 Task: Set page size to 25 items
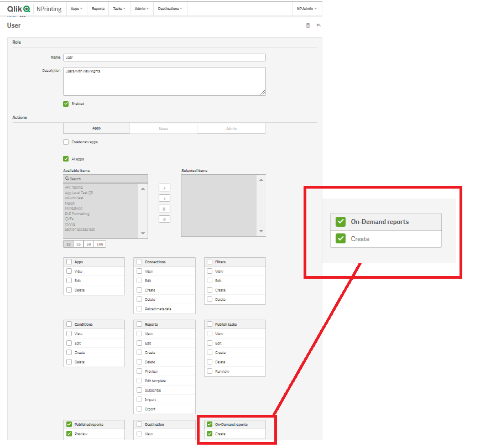[79, 244]
